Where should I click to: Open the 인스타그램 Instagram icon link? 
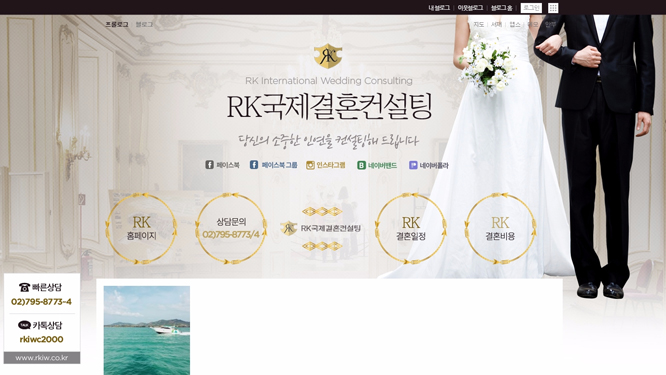point(310,165)
